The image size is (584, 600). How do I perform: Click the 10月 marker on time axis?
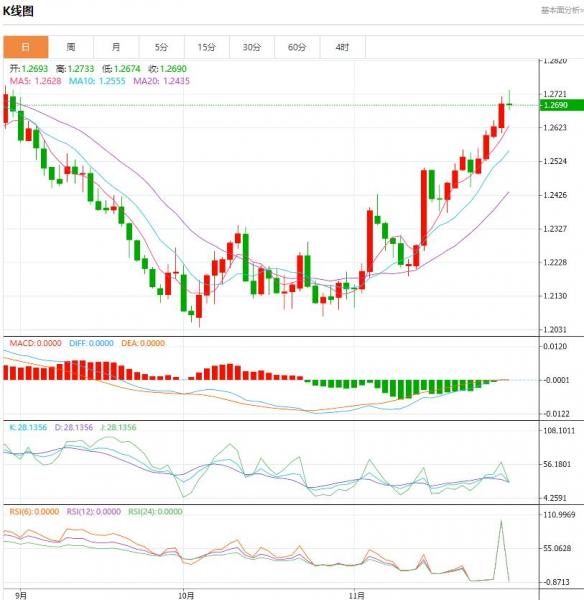186,595
